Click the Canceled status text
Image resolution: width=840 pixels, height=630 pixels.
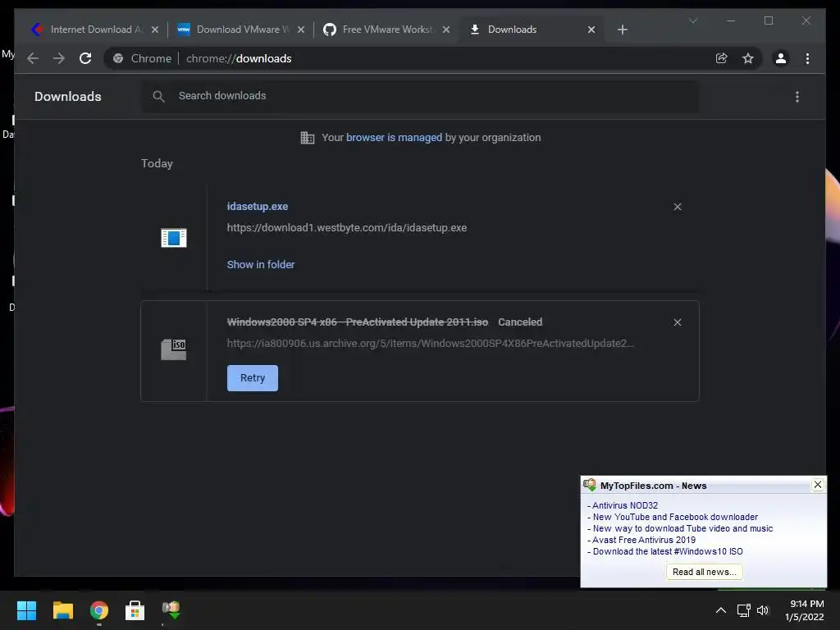(520, 322)
